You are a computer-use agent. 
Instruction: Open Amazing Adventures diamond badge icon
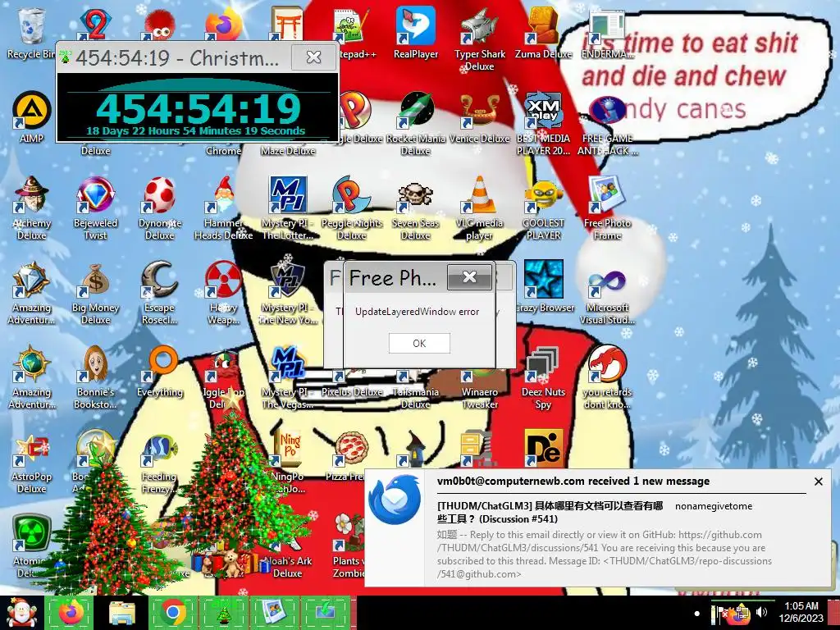click(31, 294)
